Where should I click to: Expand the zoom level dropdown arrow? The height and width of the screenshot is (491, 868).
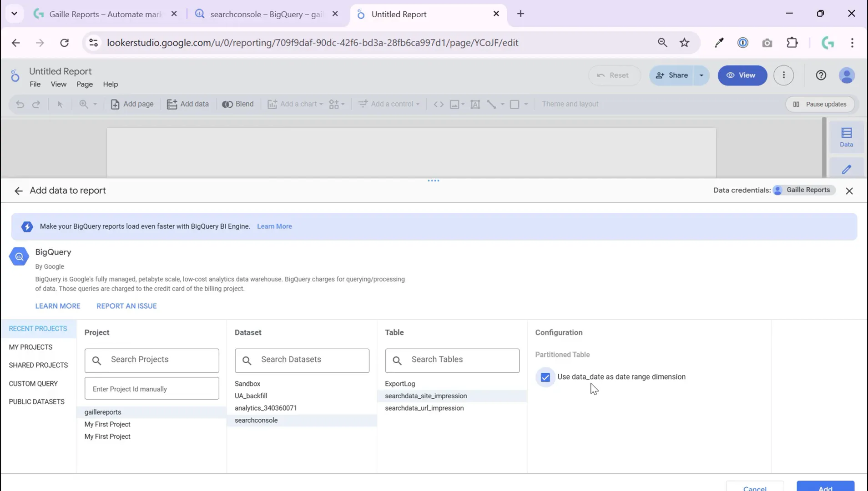click(95, 104)
